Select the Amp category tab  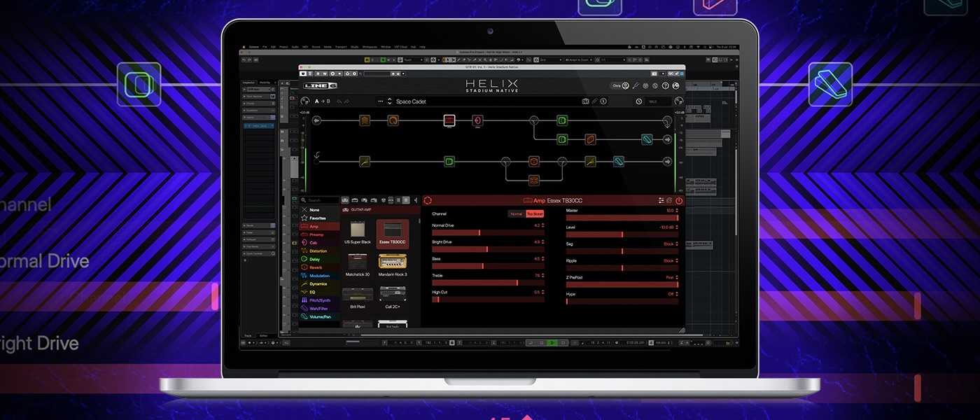[x=320, y=226]
